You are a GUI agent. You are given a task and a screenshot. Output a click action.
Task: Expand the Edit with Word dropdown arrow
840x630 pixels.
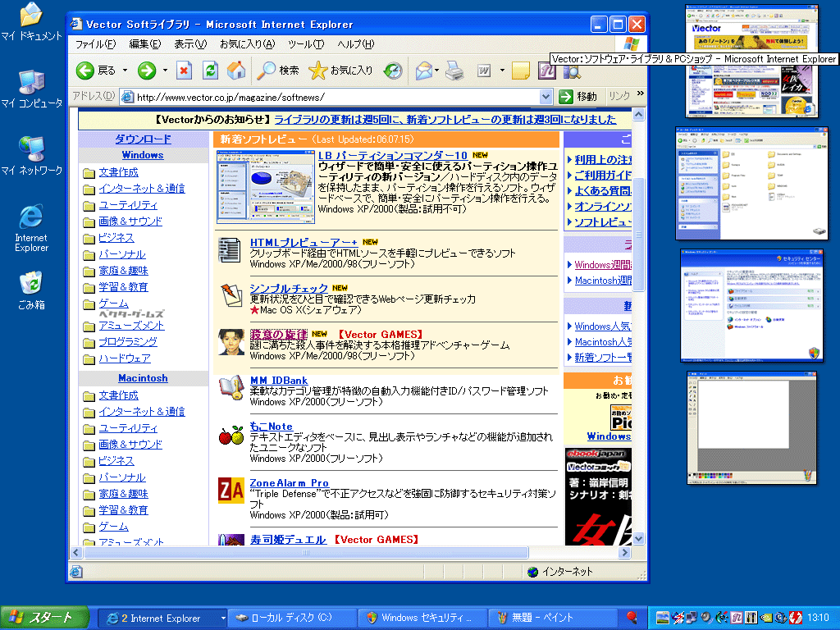(502, 71)
